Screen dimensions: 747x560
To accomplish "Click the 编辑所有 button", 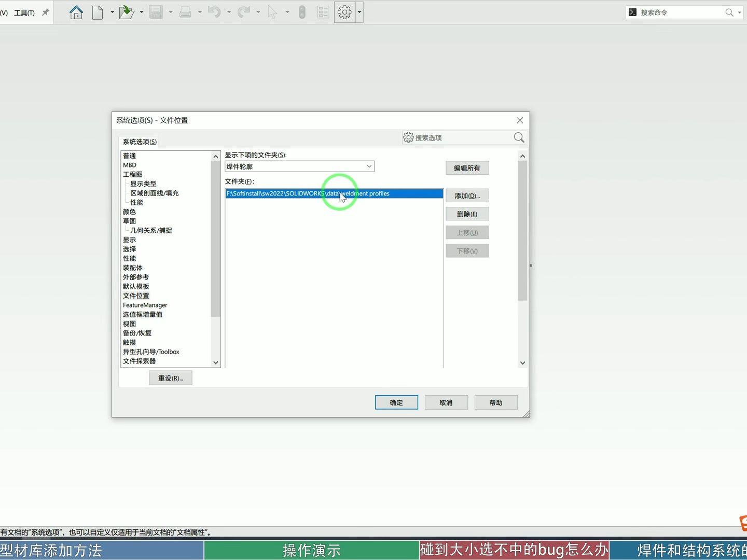I will pyautogui.click(x=467, y=168).
